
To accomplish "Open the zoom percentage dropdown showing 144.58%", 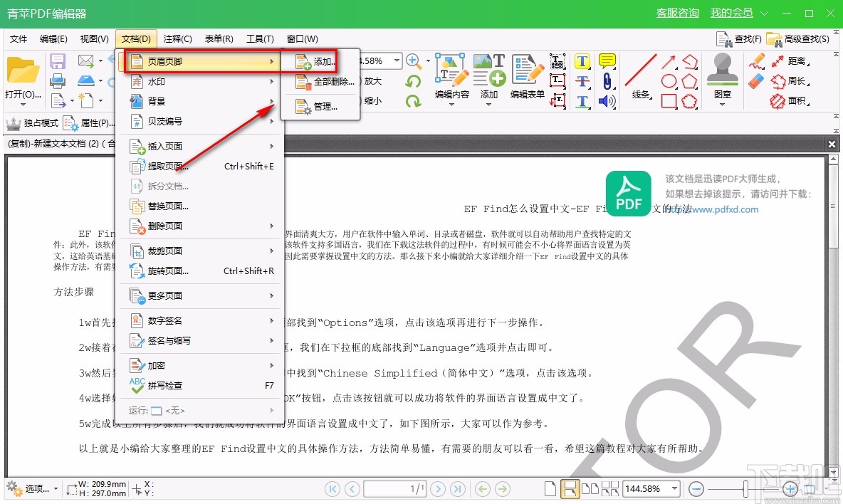I will click(x=673, y=488).
